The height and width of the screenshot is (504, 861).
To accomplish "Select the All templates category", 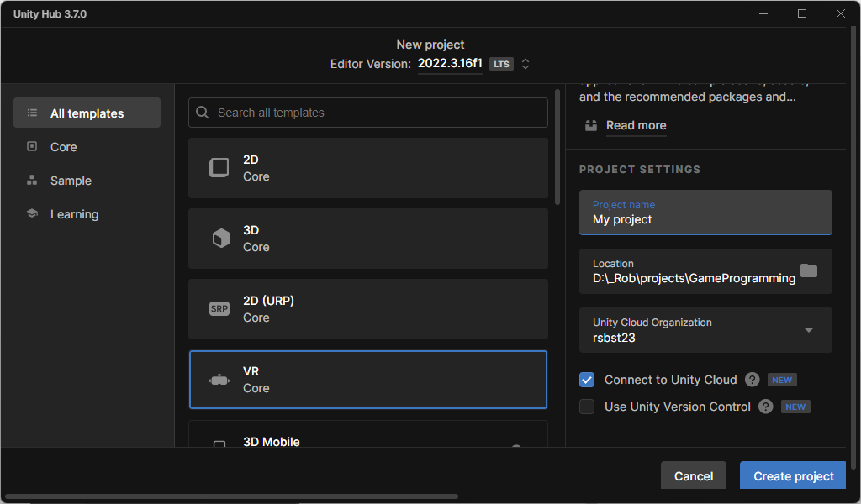I will click(x=87, y=113).
